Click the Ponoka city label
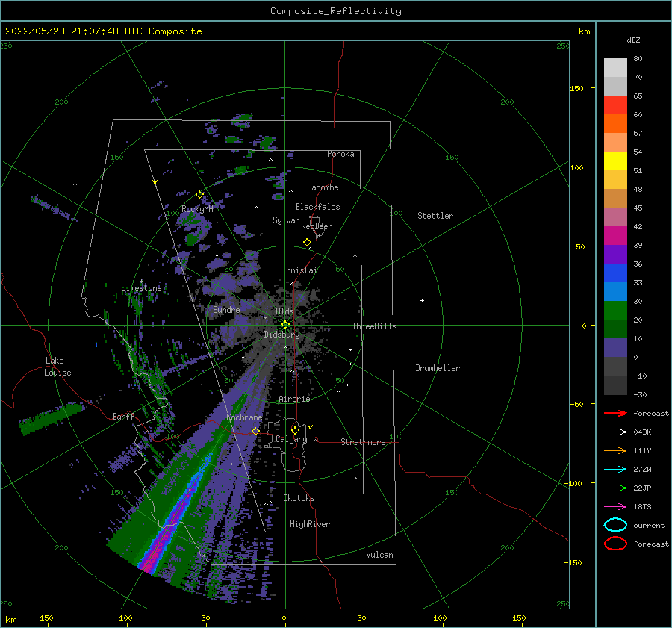This screenshot has height=628, width=672. click(x=340, y=154)
